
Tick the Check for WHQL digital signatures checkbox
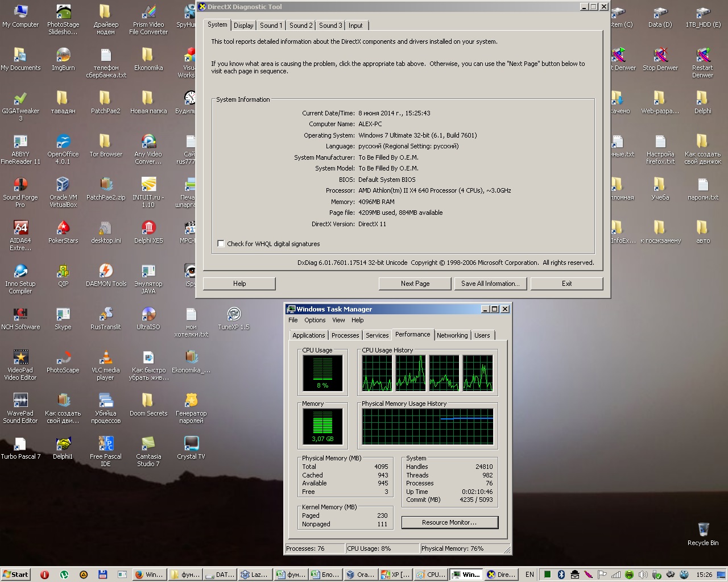click(221, 244)
